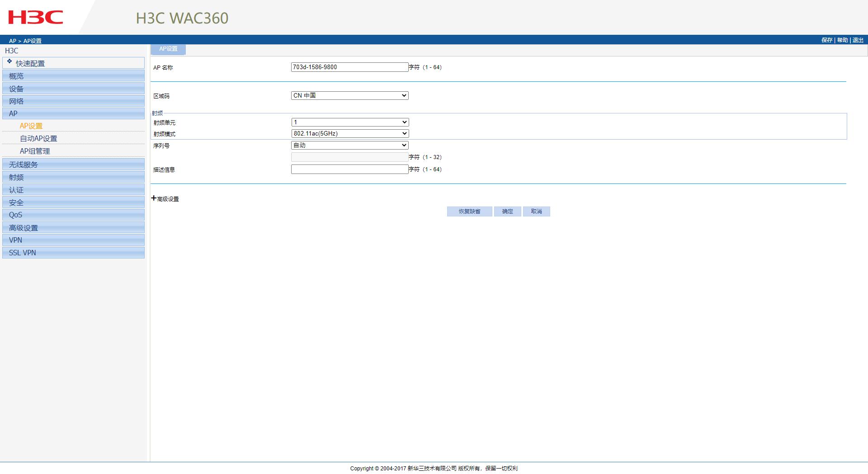Select AP组管理 in the sidebar
Image resolution: width=868 pixels, height=474 pixels.
[x=35, y=151]
